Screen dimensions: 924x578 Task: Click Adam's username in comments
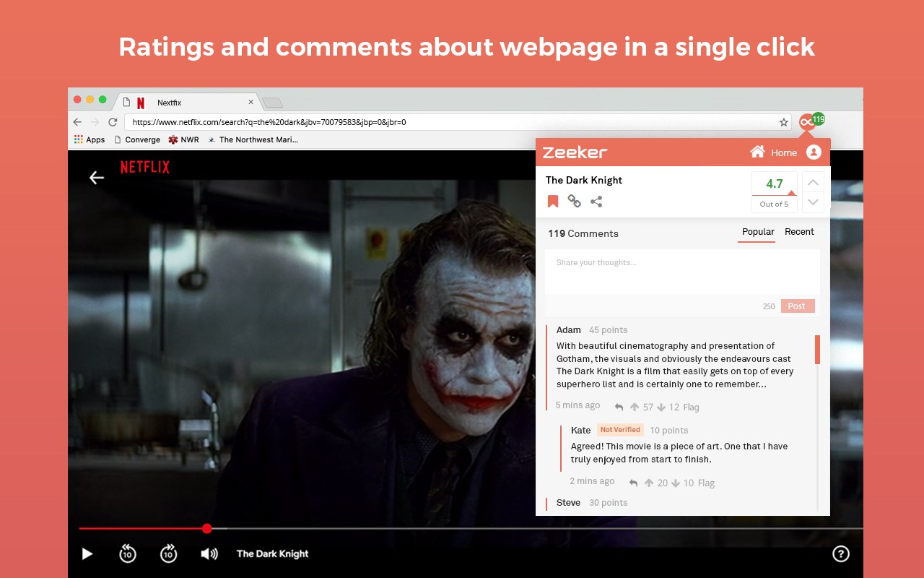pyautogui.click(x=569, y=330)
